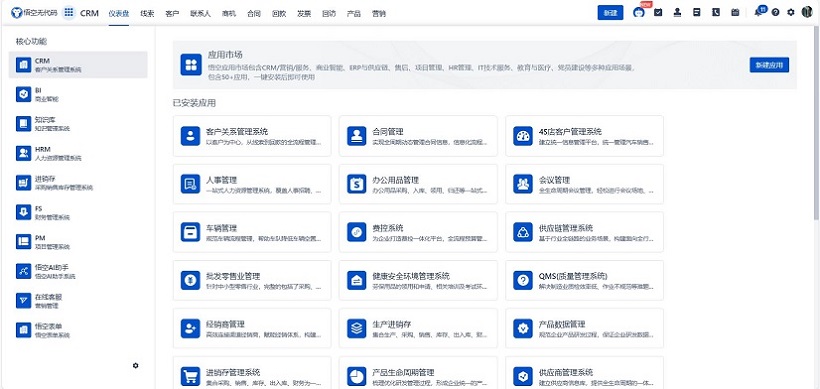
Task: Open the calendar icon in header
Action: 735,13
